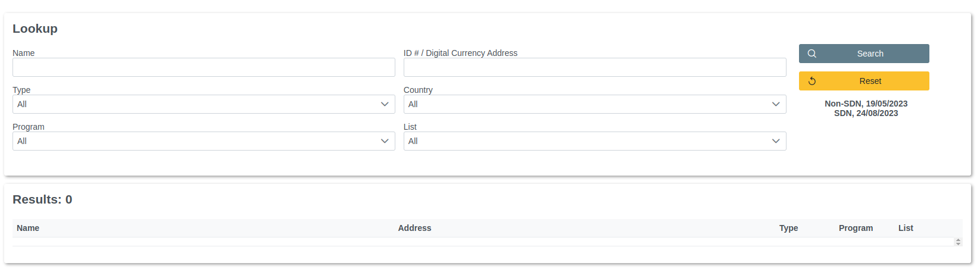Image resolution: width=980 pixels, height=272 pixels.
Task: Click the chevron arrow on List field
Action: 776,141
